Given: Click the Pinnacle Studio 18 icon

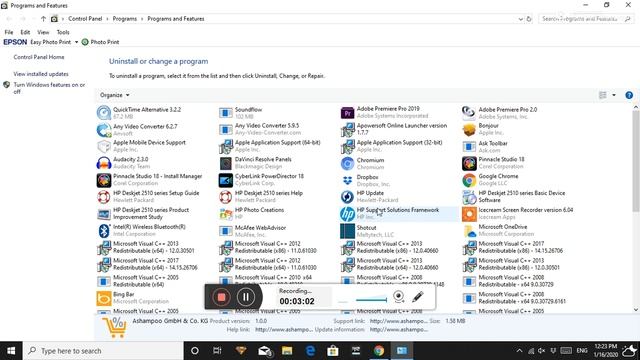Looking at the screenshot, I should [x=469, y=163].
